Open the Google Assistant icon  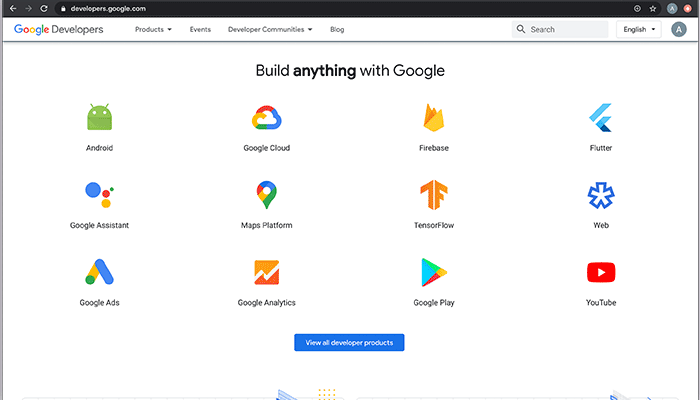[99, 194]
